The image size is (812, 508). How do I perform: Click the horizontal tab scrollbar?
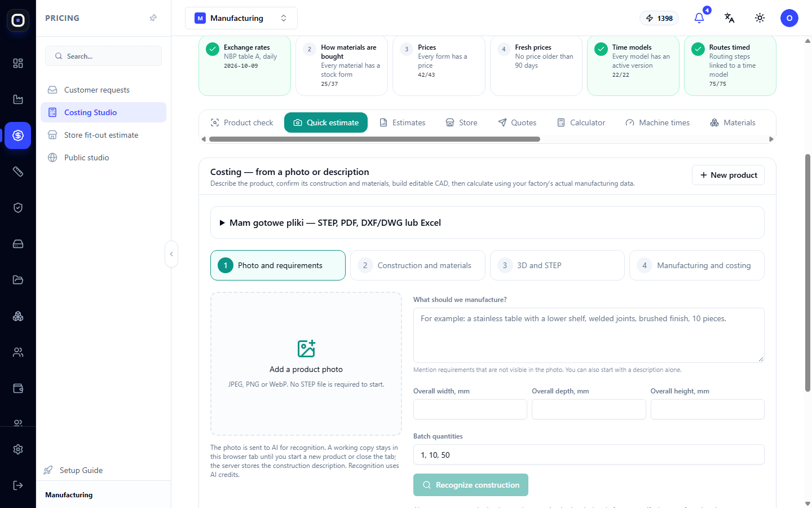(374, 139)
